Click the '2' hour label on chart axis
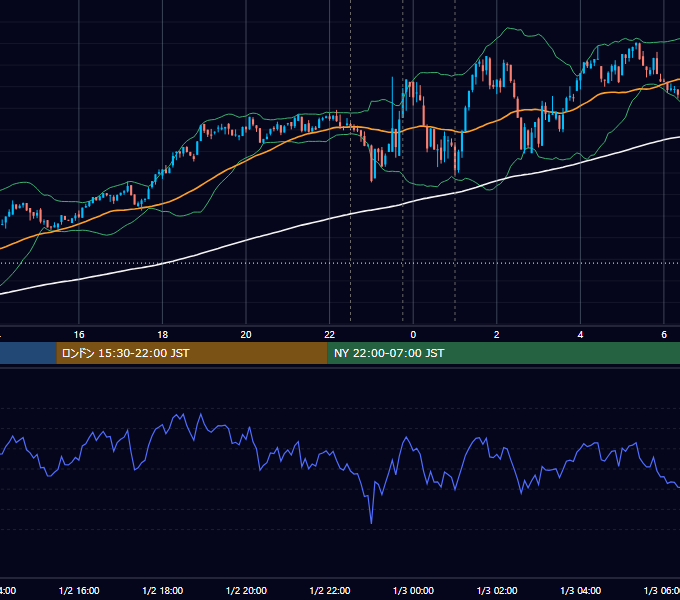Viewport: 680px width, 600px height. [x=497, y=335]
